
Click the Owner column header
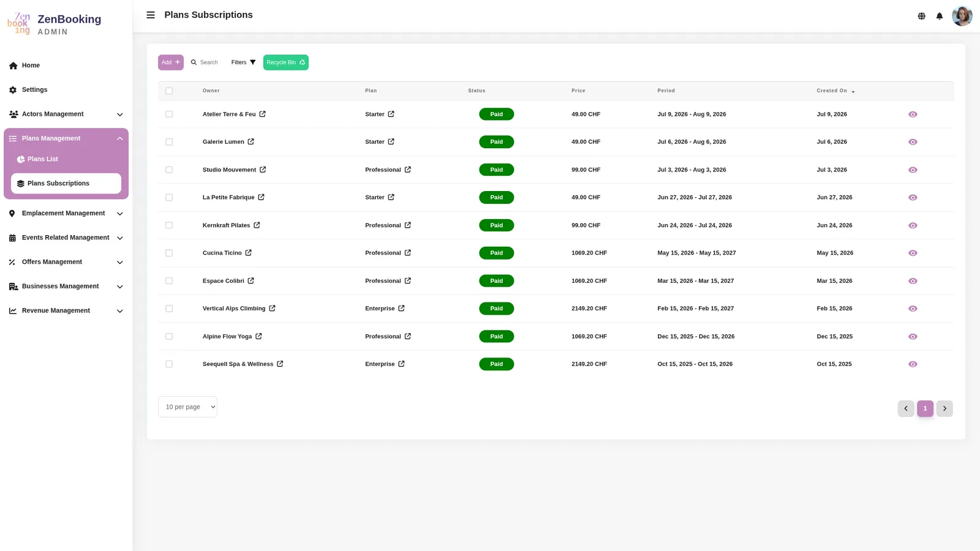(x=211, y=91)
